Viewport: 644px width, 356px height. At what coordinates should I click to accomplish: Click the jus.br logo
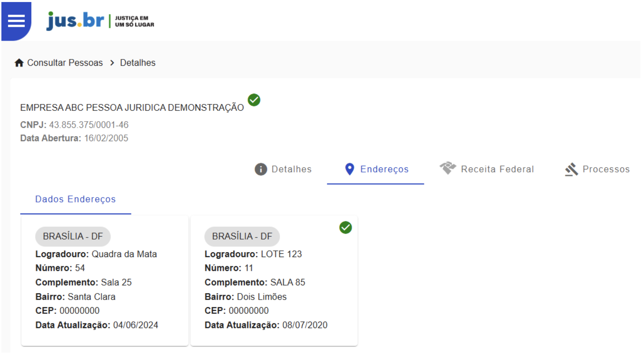pos(75,21)
